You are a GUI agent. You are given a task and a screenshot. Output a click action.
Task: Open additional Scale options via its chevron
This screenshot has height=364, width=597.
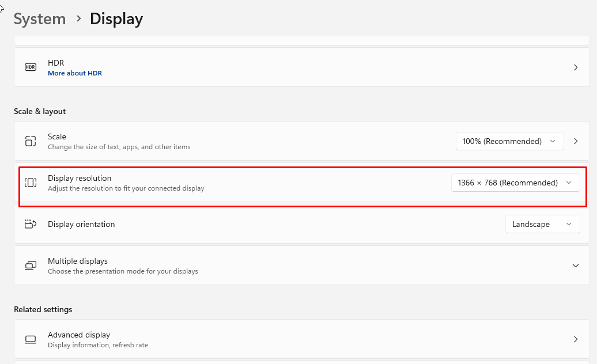576,141
